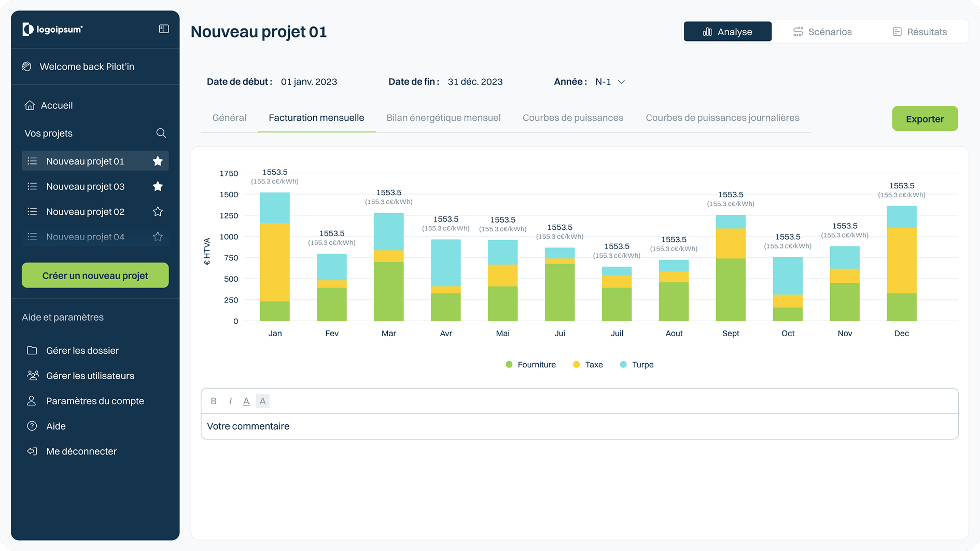Open the Courbes de puissances tab
This screenshot has height=551, width=980.
(x=573, y=118)
